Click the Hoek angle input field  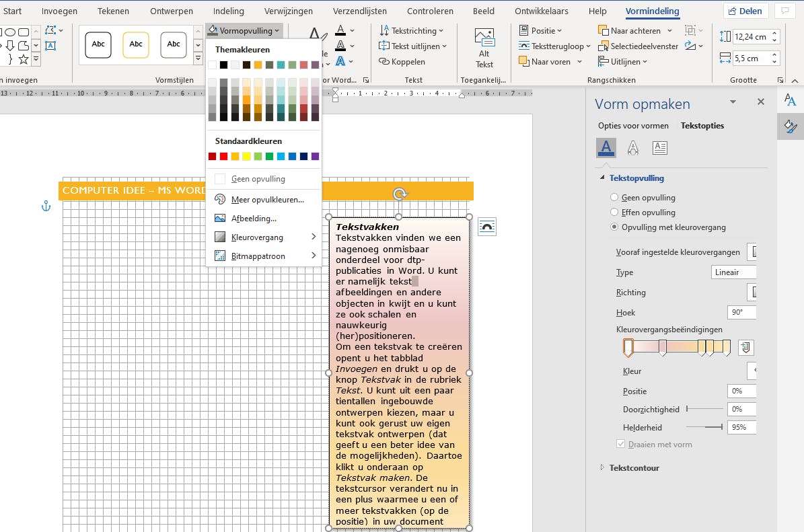click(x=741, y=313)
